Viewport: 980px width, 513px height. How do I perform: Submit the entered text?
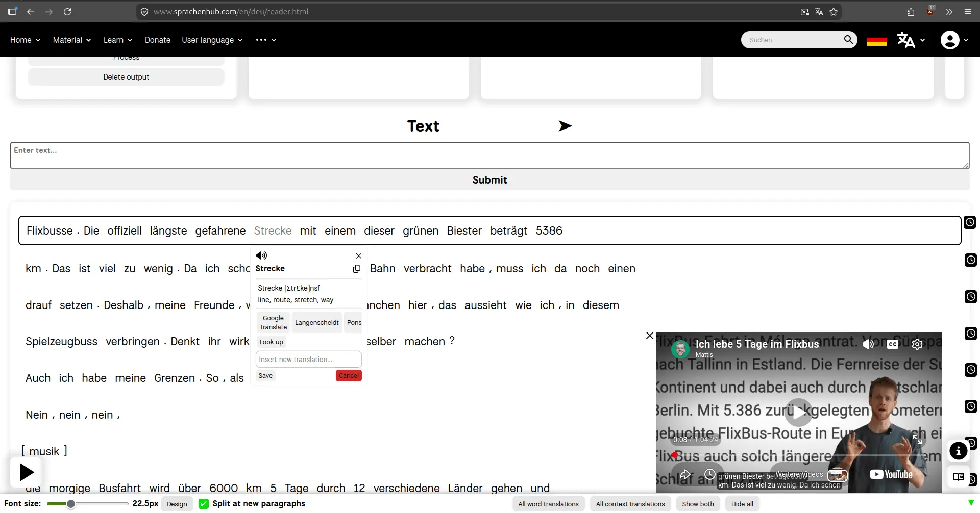(x=489, y=180)
